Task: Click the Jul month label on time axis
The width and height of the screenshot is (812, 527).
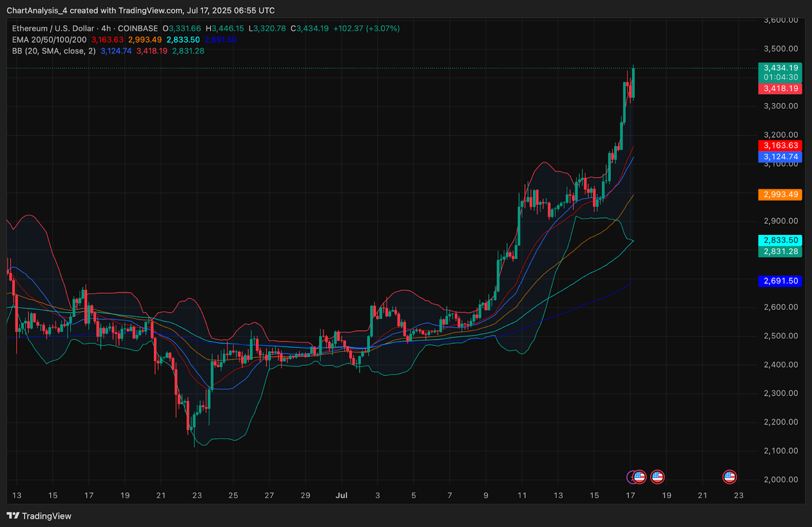Action: 342,495
